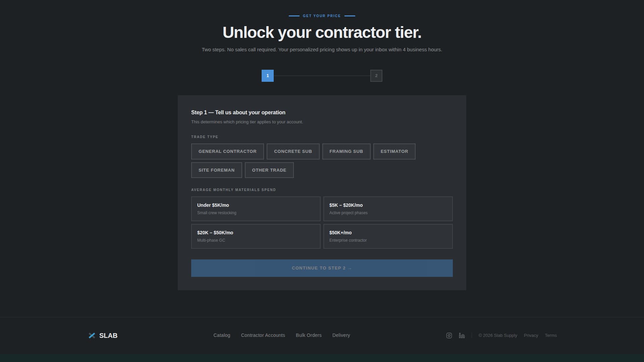
Task: Click the step 1 progress marker
Action: 267,75
